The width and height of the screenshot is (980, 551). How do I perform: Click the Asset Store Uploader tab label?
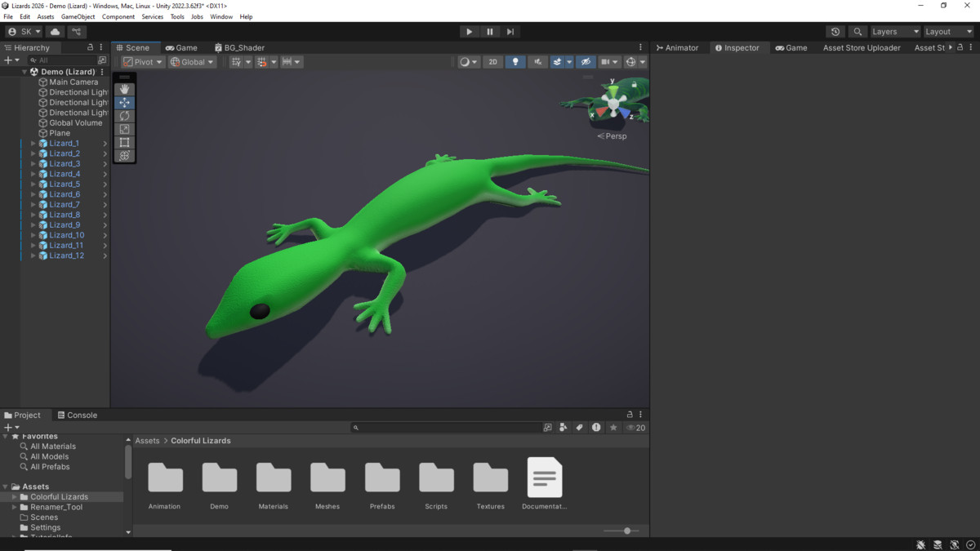coord(861,47)
